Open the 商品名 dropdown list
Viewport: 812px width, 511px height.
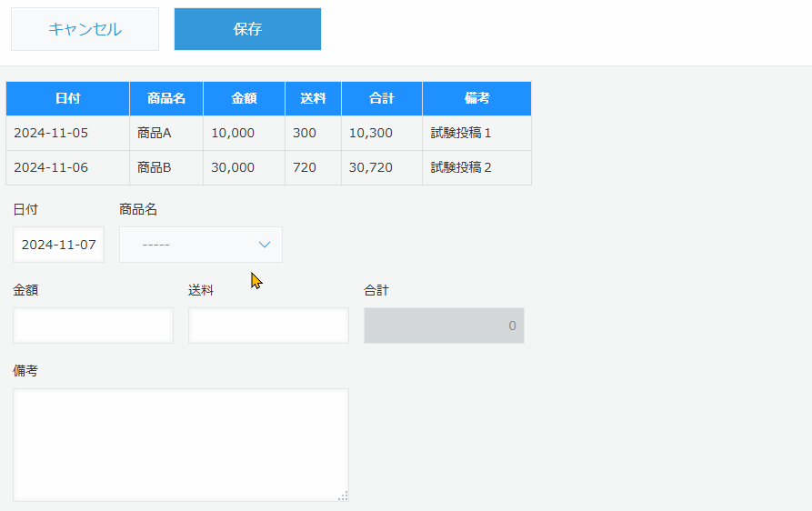[x=200, y=245]
